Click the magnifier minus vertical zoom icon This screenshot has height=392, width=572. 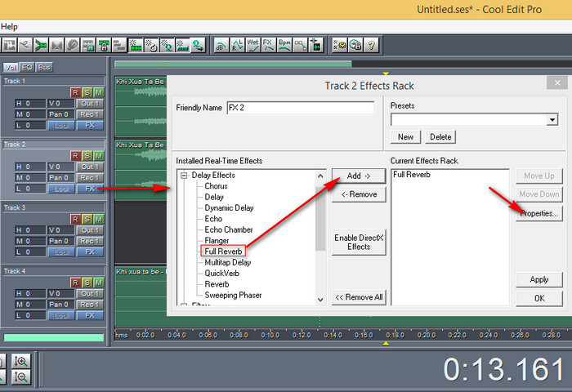[21, 377]
